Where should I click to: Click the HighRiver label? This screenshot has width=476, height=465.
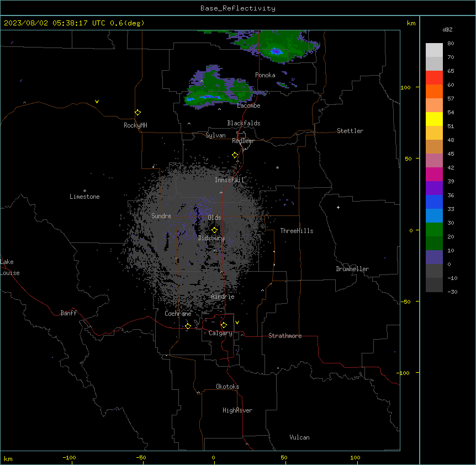237,410
